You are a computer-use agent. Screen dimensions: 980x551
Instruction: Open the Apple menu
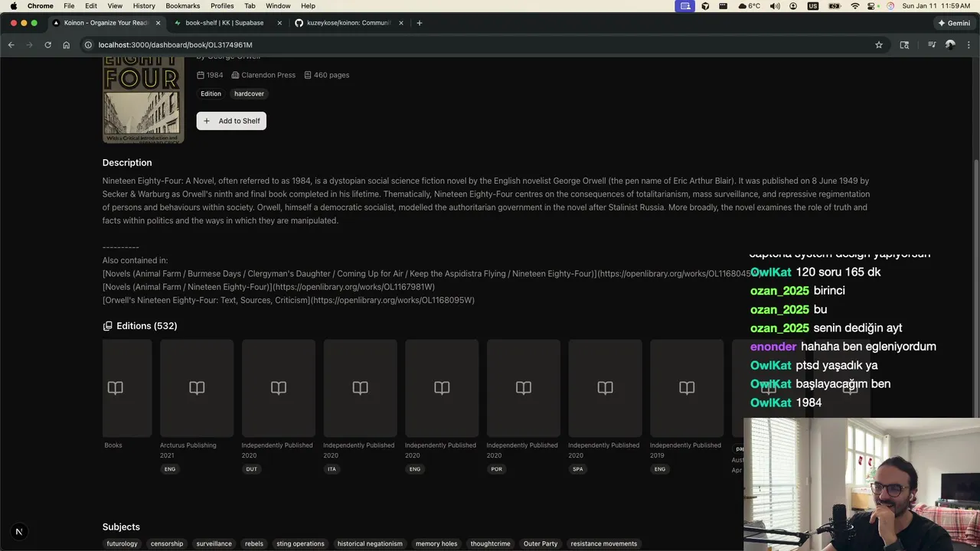[x=13, y=6]
